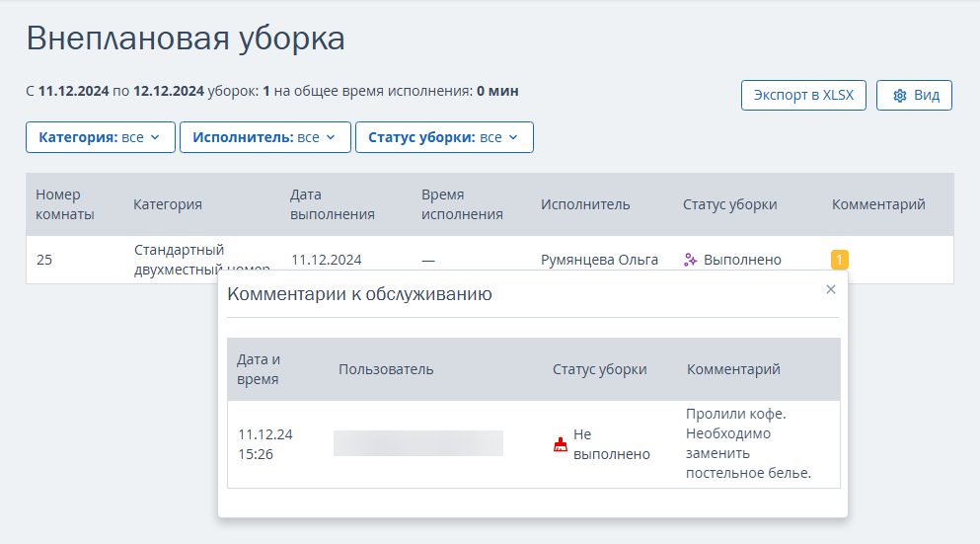
Task: Click the red Не выполнено cleaning icon
Action: pyautogui.click(x=560, y=444)
